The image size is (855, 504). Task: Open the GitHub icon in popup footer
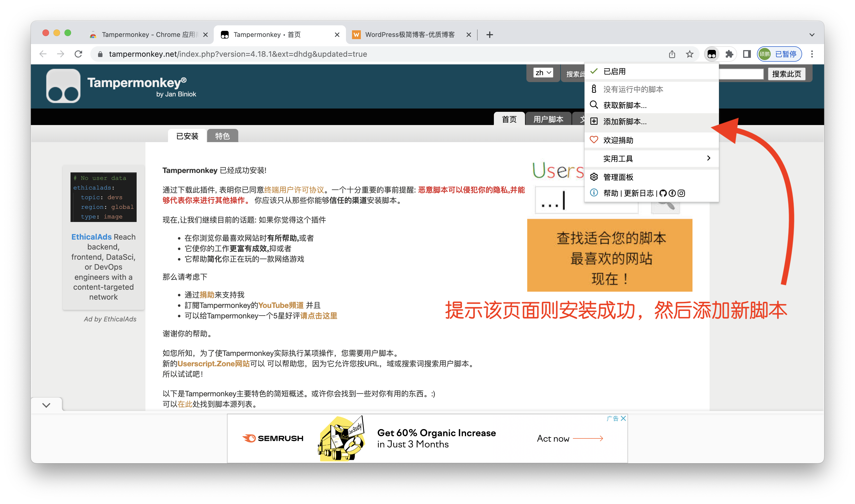pos(663,193)
